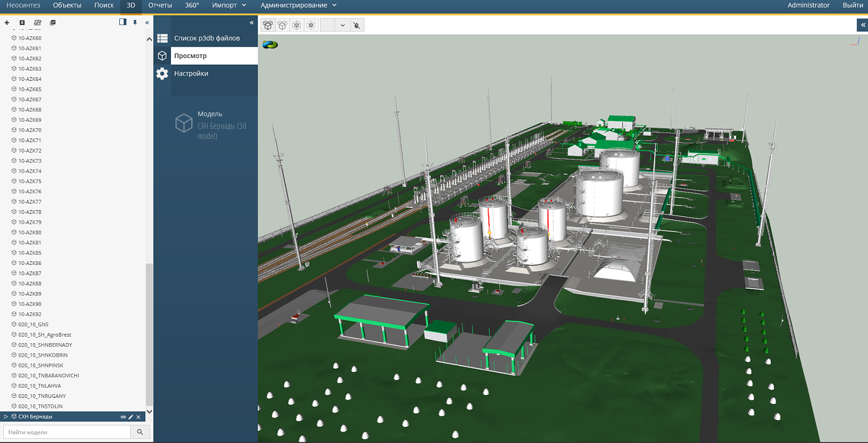Toggle the split panel layout icon
Viewport: 868px width, 443px height.
[x=123, y=22]
